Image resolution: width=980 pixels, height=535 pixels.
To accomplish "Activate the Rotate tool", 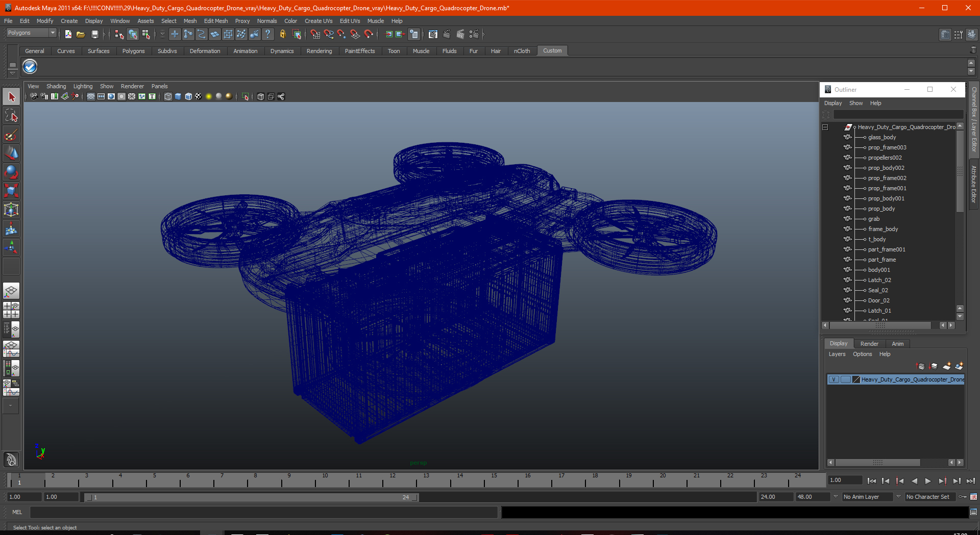I will (x=11, y=172).
